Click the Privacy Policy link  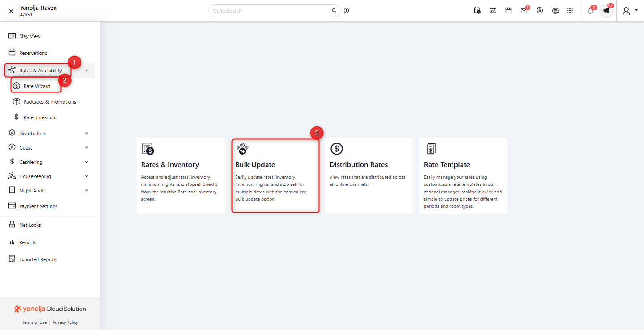[65, 322]
